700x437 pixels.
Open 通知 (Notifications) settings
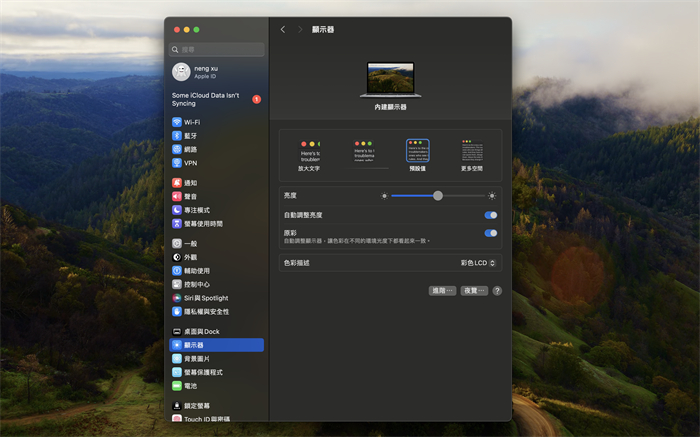190,183
